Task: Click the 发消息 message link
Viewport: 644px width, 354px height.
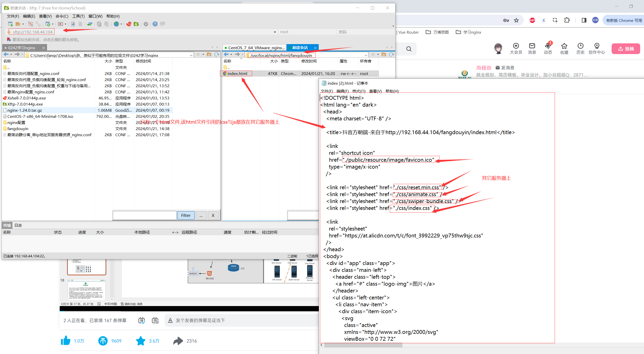Action: (505, 68)
